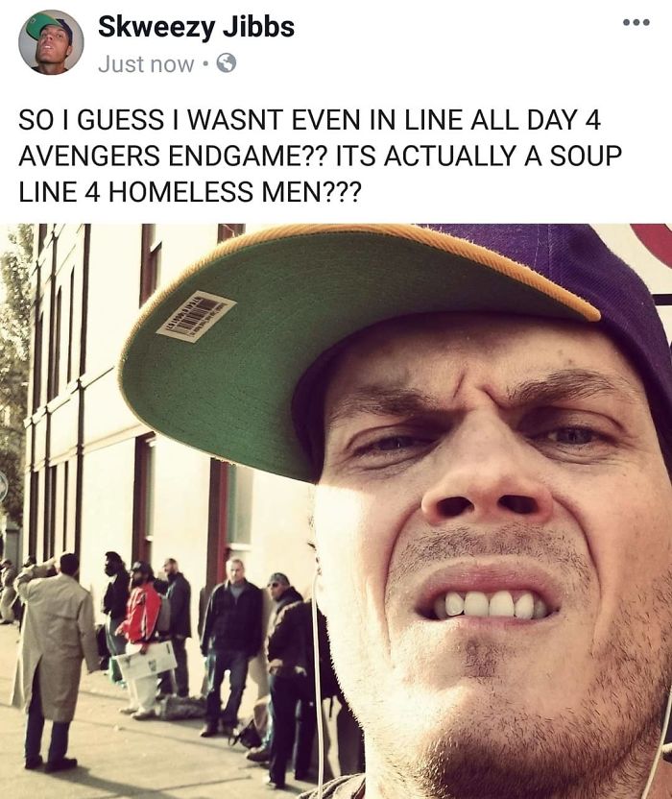Open Skweezy Jibbs' round profile picture
Screen dimensions: 672x799
point(51,42)
